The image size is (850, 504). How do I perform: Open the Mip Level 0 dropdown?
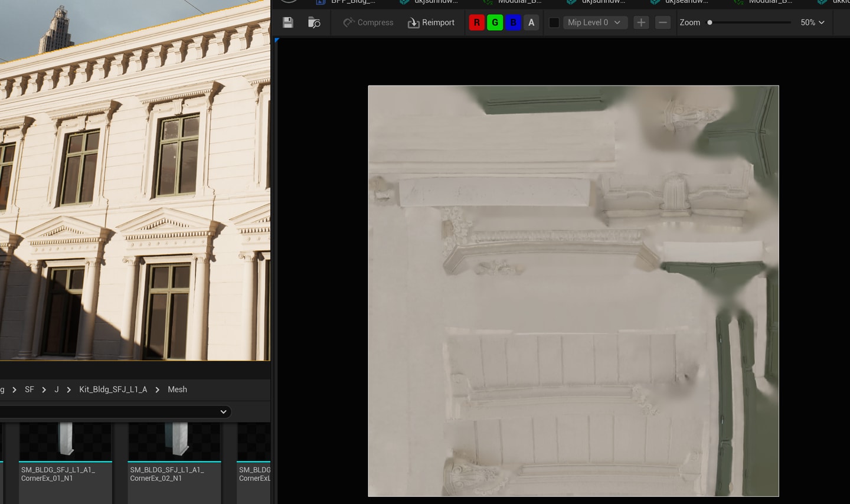coord(594,22)
